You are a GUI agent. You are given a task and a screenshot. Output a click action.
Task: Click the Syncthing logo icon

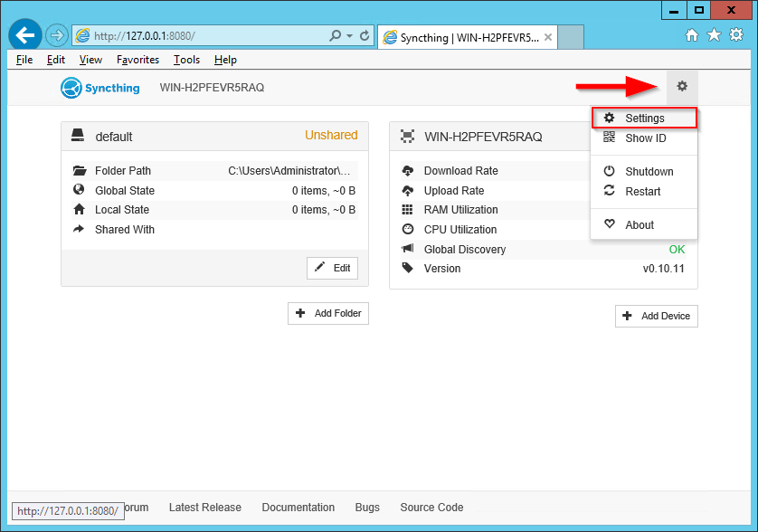71,88
